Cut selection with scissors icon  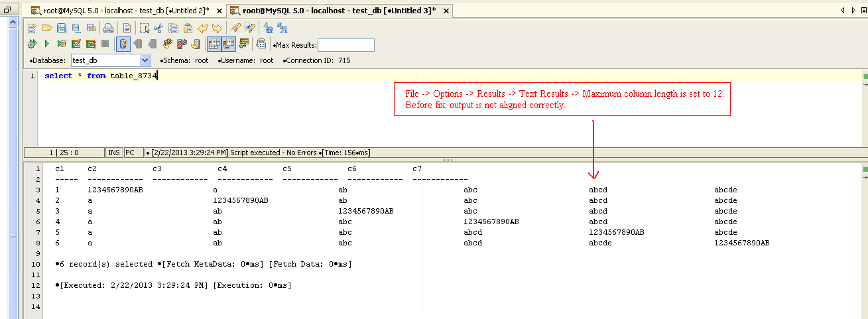click(158, 28)
